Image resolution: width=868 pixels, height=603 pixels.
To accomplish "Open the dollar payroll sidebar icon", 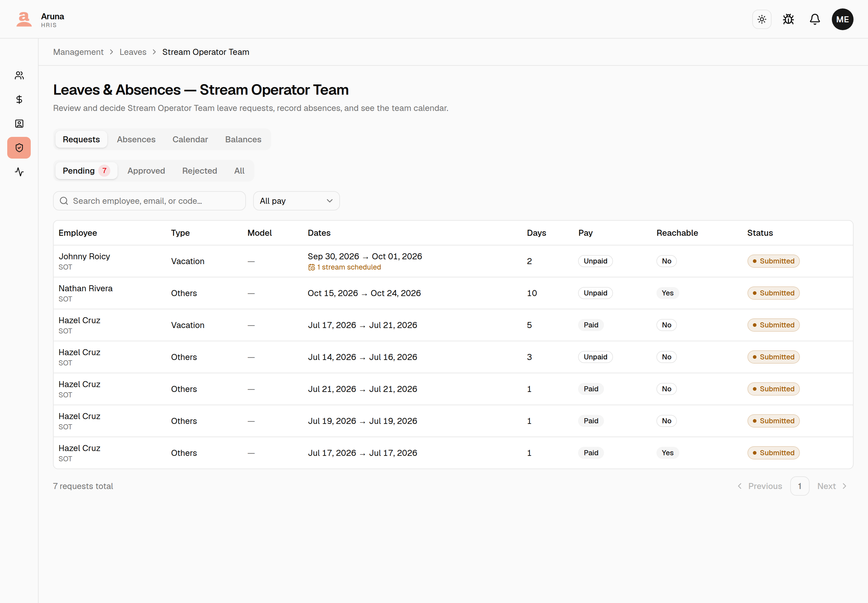I will (19, 99).
